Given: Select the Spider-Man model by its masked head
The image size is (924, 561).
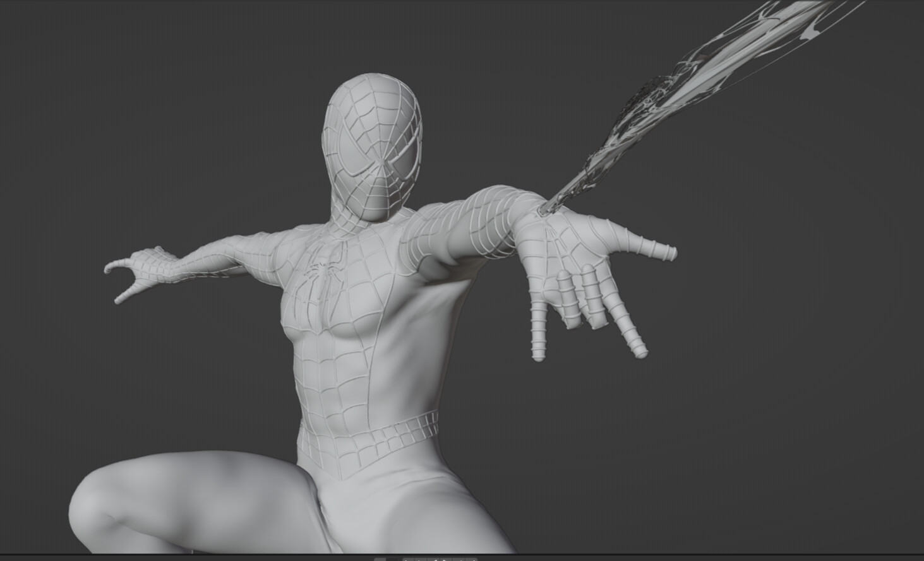Looking at the screenshot, I should coord(372,148).
